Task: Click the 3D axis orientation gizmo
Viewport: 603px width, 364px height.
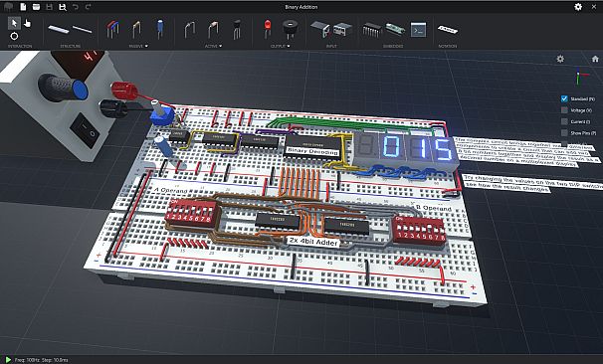Action: click(581, 77)
